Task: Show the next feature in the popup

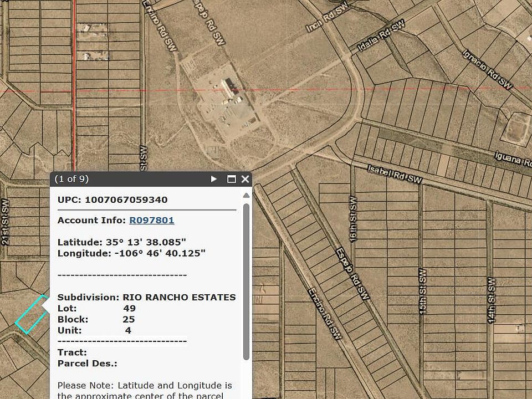Action: (x=214, y=179)
